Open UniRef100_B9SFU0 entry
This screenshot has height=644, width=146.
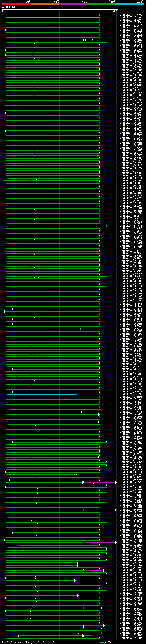point(131,344)
